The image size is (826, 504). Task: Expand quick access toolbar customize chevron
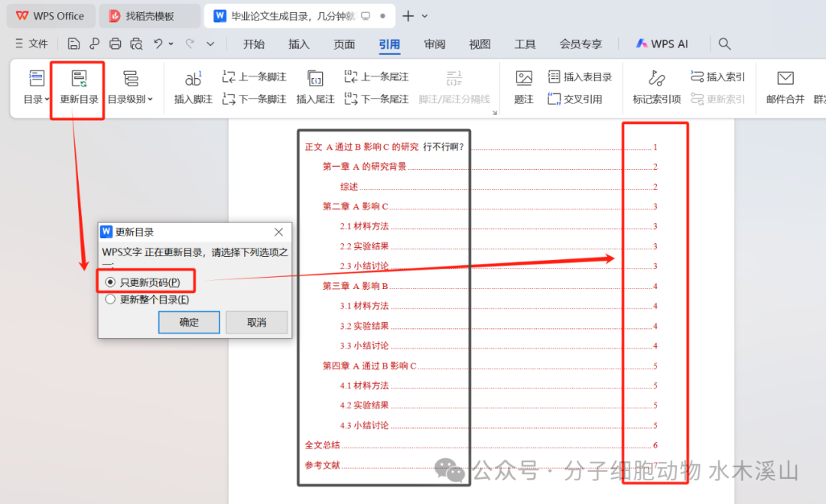pos(210,44)
